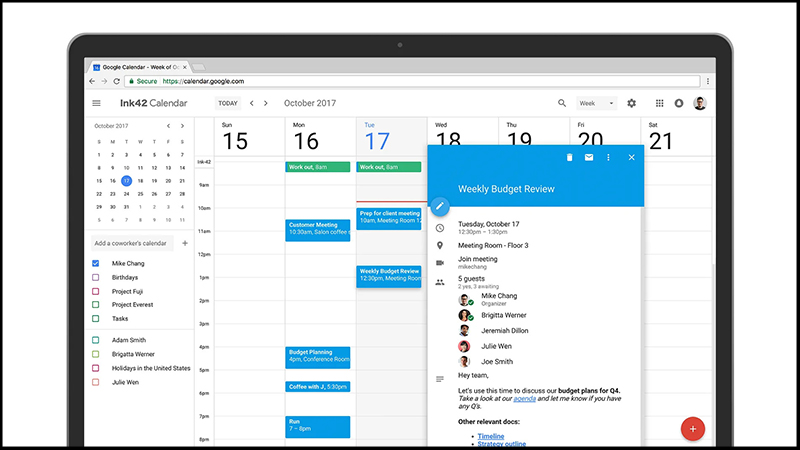Go to previous week arrow
Screen dimensions: 800x450
click(252, 103)
